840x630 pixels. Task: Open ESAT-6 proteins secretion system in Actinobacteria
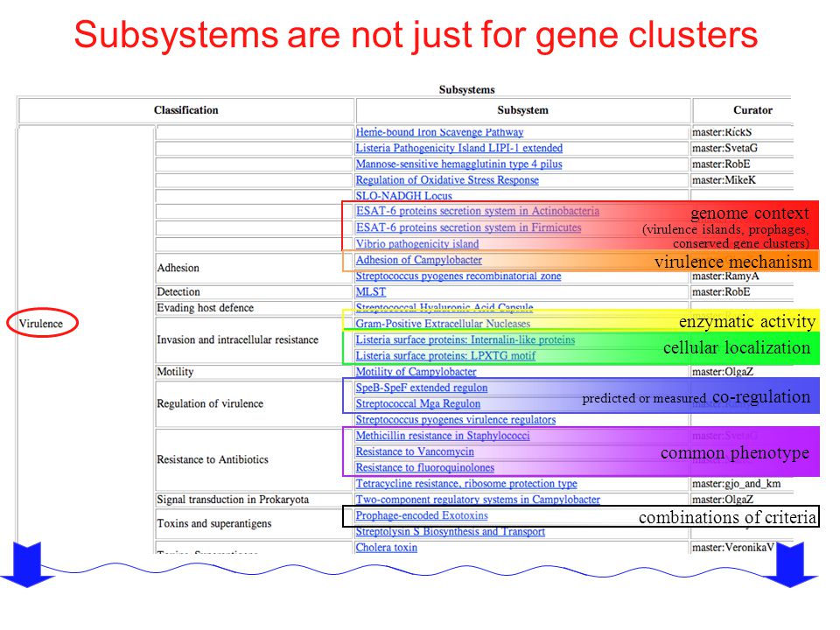pyautogui.click(x=478, y=211)
